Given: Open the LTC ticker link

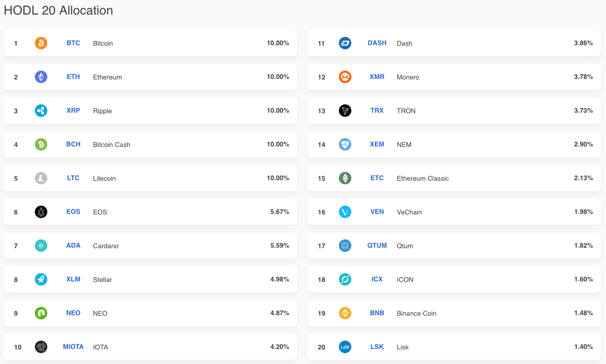Looking at the screenshot, I should (x=73, y=178).
